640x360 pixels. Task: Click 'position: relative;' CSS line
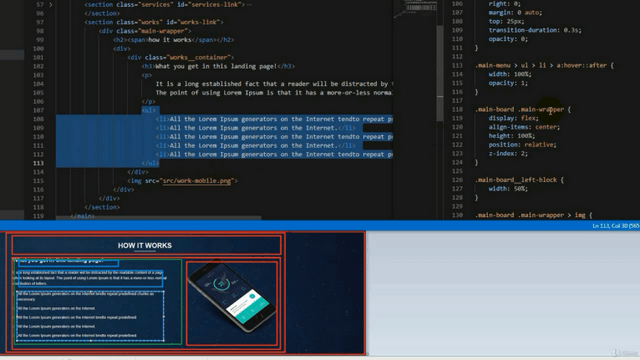pos(522,145)
